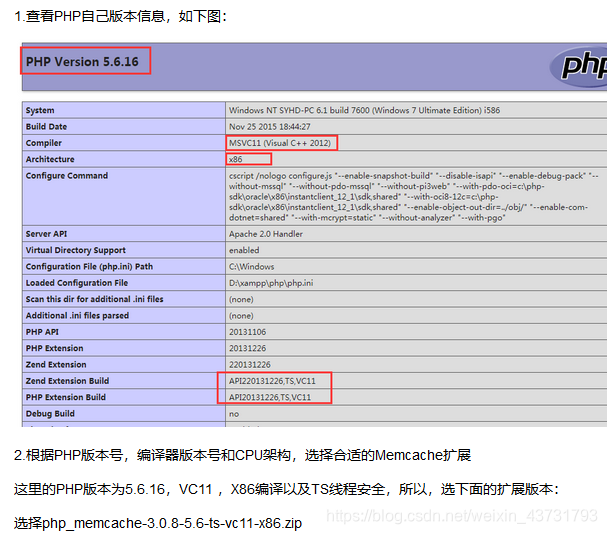
Task: Click the 'Debug Build' label
Action: 50,413
